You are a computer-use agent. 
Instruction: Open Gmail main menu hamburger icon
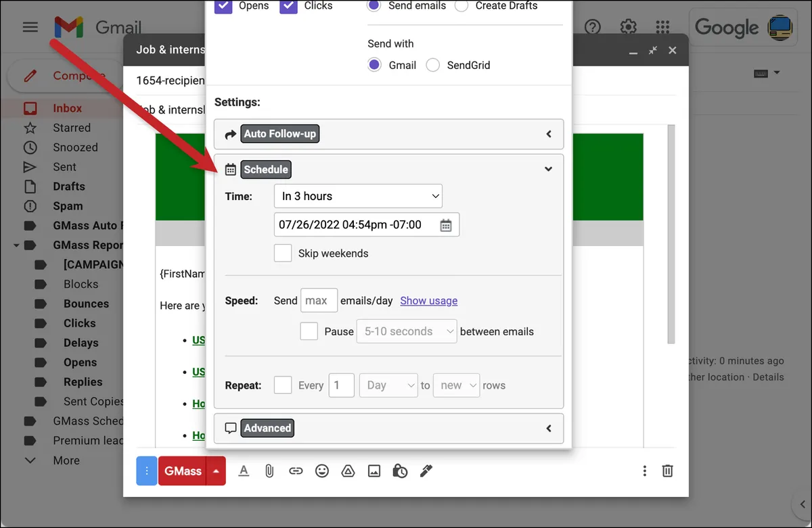point(30,27)
